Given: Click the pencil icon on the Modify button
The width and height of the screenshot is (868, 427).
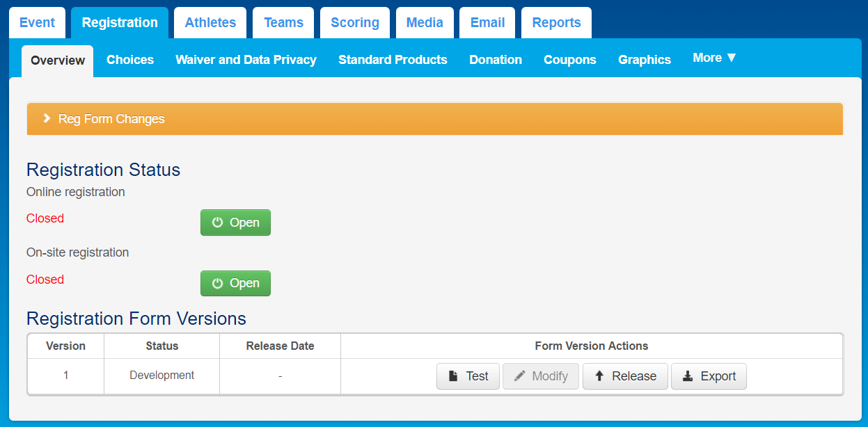Looking at the screenshot, I should tap(519, 376).
